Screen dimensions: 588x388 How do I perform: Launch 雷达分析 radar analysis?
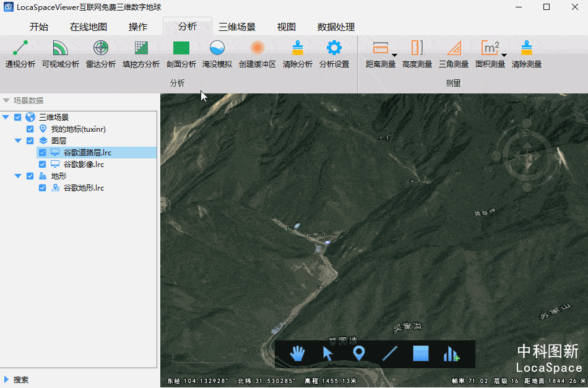100,53
